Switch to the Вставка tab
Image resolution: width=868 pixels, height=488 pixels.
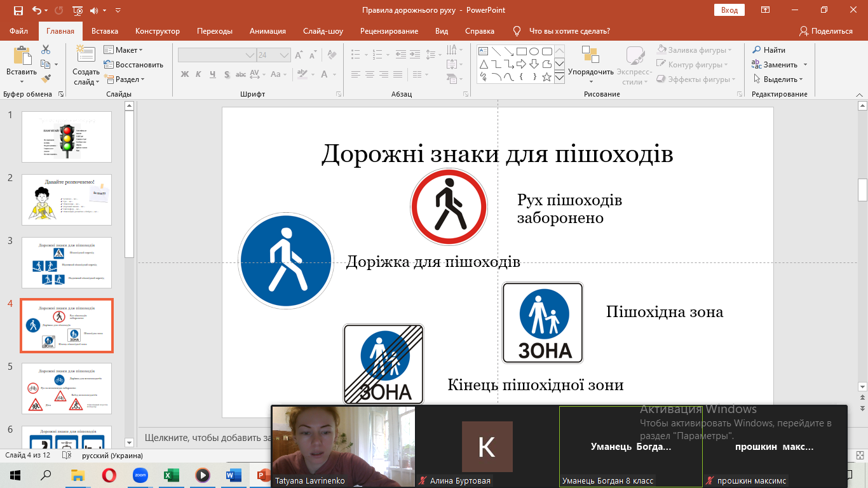105,31
